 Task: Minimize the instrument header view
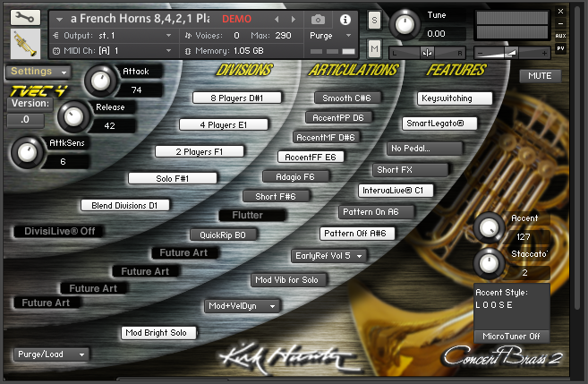[x=560, y=23]
